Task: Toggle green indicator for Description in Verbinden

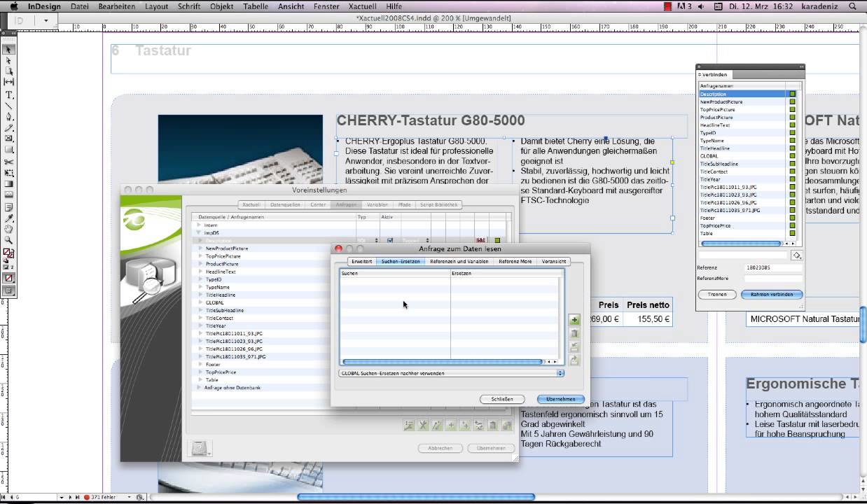Action: (x=793, y=94)
